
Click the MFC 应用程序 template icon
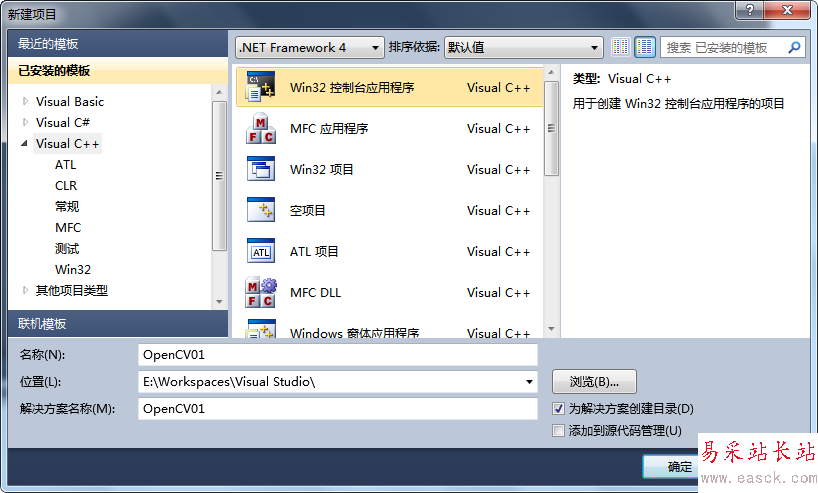click(261, 128)
